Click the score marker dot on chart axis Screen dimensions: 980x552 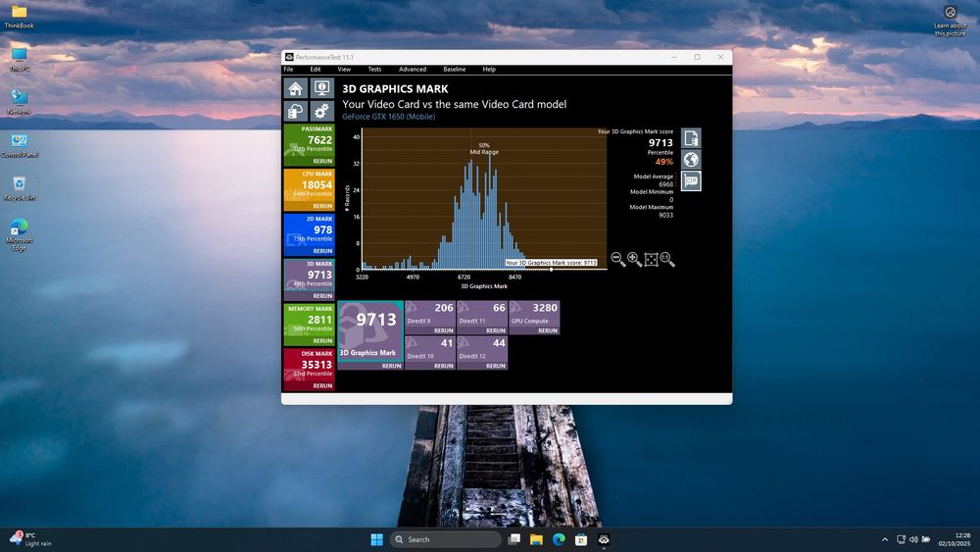(x=551, y=270)
